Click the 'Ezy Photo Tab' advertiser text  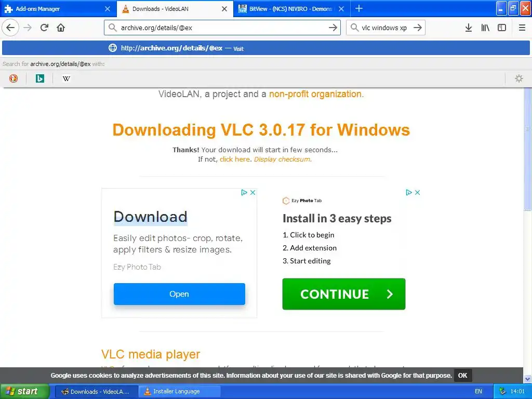137,267
